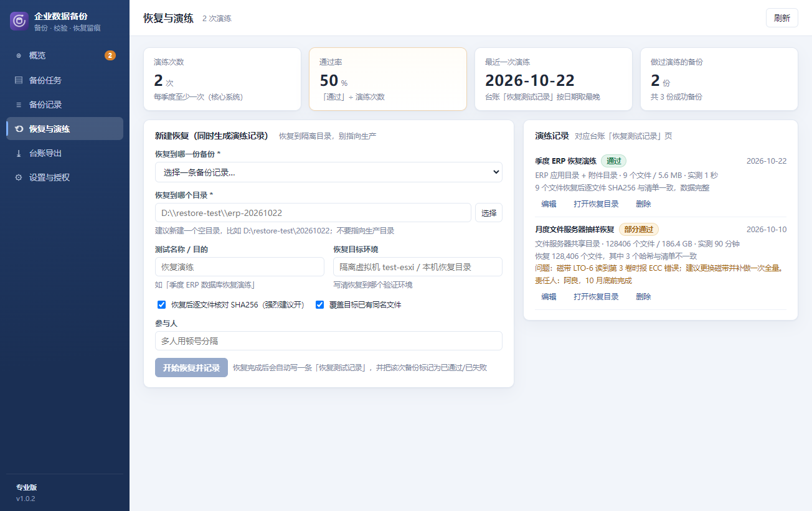
Task: Focus the 恢复到哪个目录 path field
Action: [x=313, y=213]
